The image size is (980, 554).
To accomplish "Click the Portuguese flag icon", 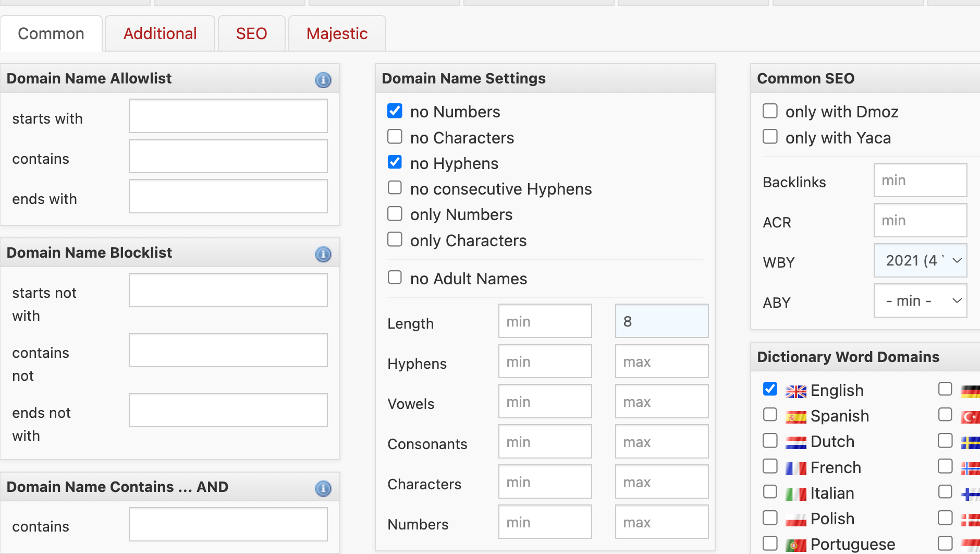I will [796, 545].
